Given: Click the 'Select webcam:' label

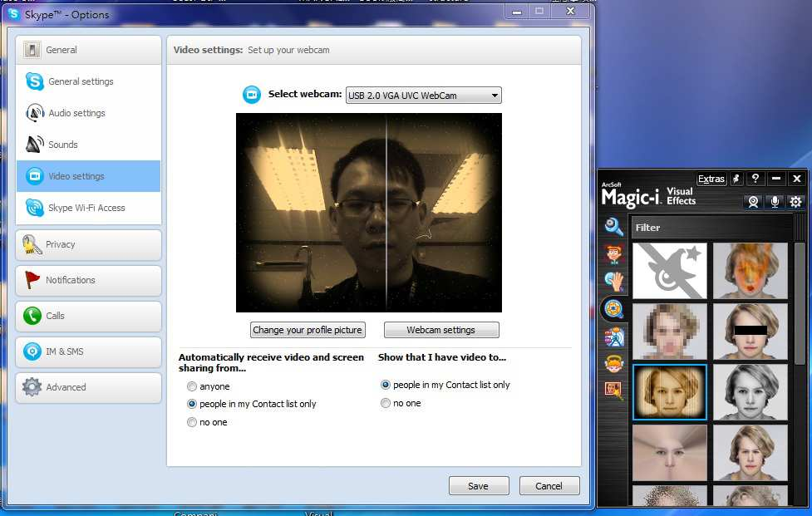Looking at the screenshot, I should click(x=305, y=94).
